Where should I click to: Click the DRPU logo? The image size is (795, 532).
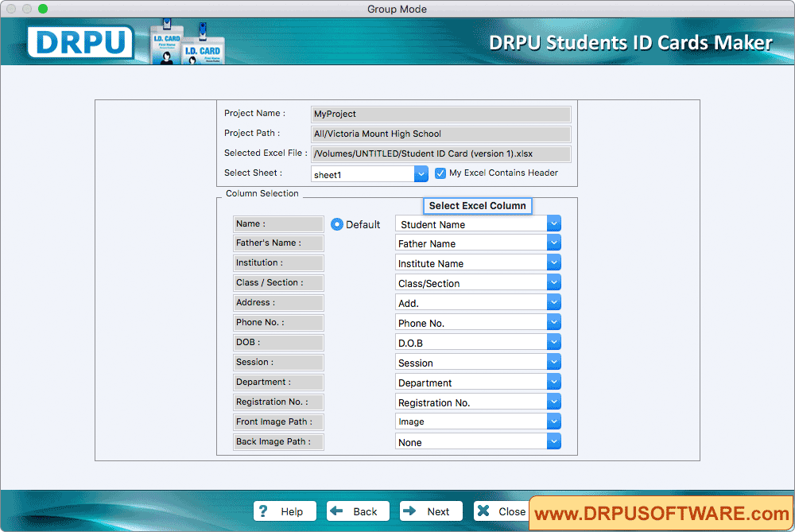(80, 41)
